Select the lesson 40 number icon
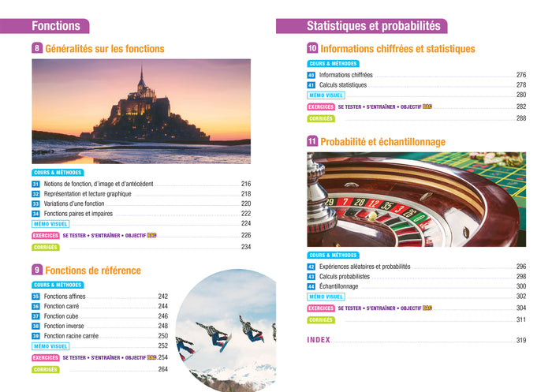Image resolution: width=552 pixels, height=392 pixels. [x=311, y=75]
